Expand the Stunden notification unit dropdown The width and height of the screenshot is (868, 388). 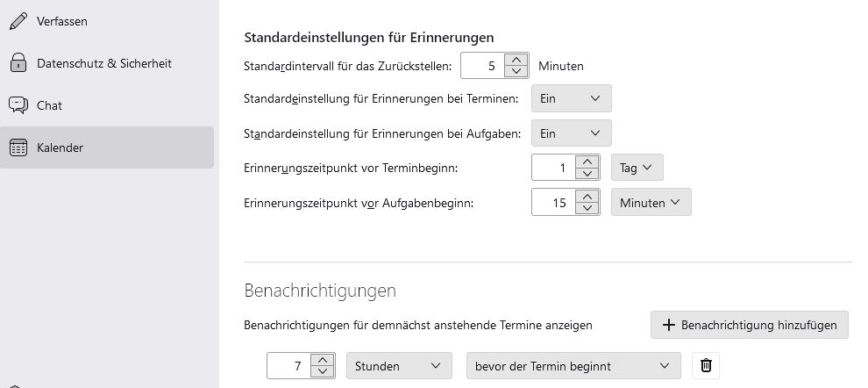(399, 366)
